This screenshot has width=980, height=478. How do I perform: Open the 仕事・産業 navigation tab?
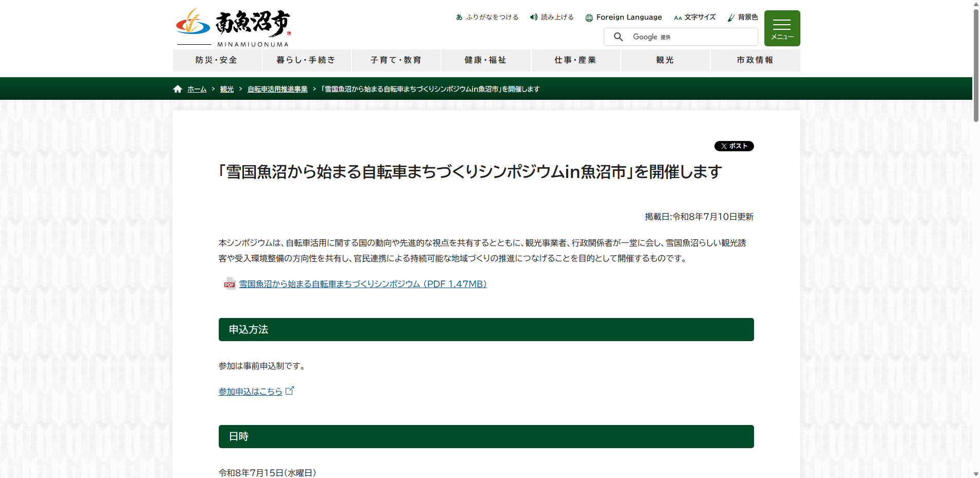tap(575, 60)
